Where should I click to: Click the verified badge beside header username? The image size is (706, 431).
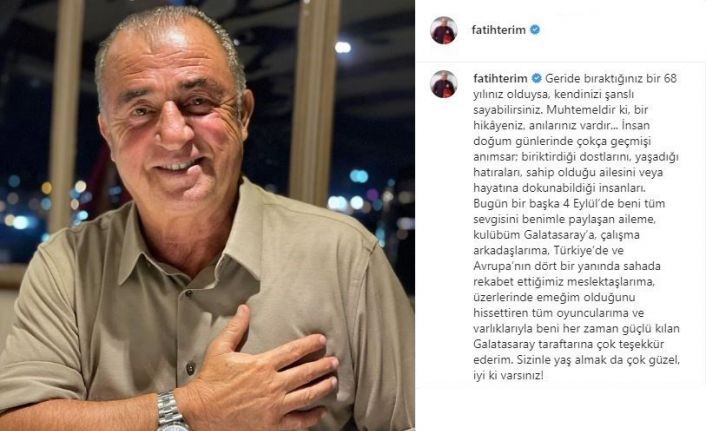(535, 30)
